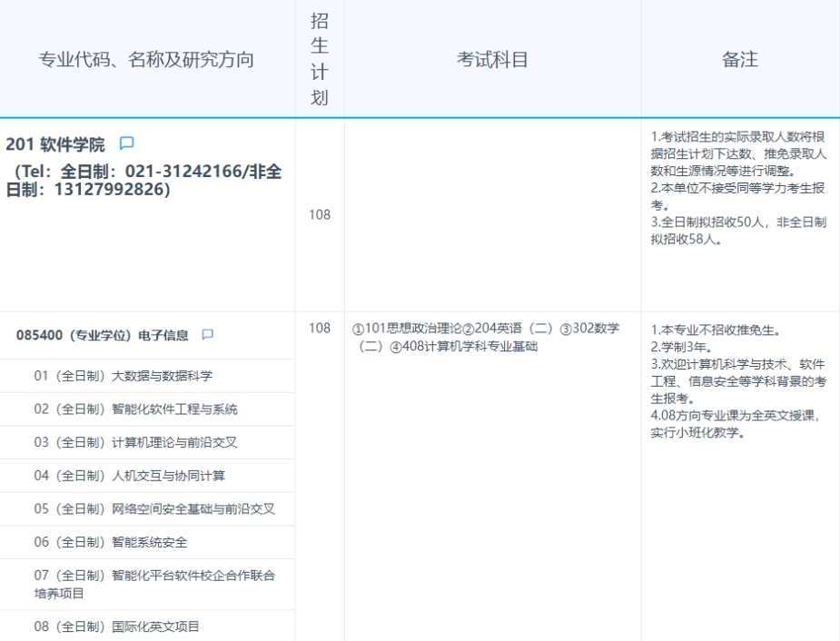Select direction 01 大数据与数据科学

124,376
